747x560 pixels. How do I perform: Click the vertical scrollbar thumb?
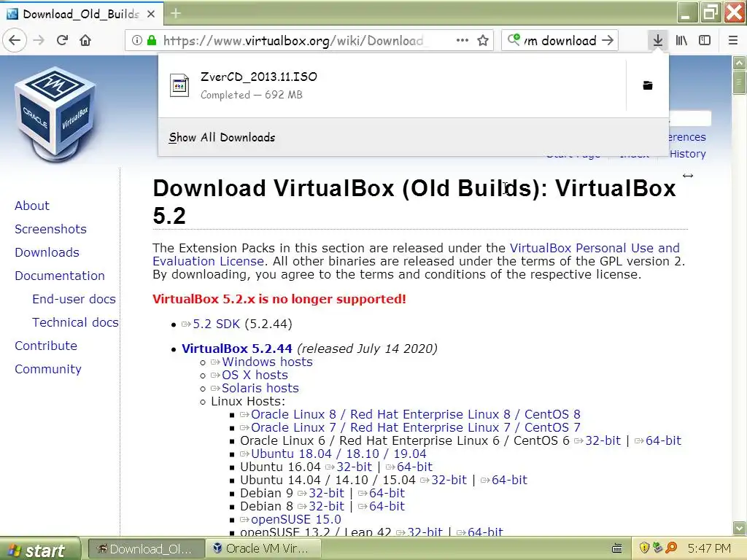point(739,82)
